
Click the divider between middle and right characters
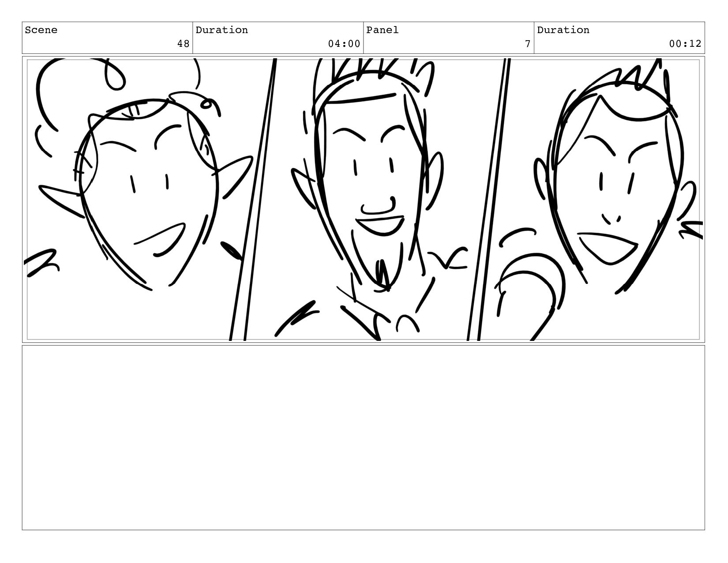pyautogui.click(x=488, y=200)
